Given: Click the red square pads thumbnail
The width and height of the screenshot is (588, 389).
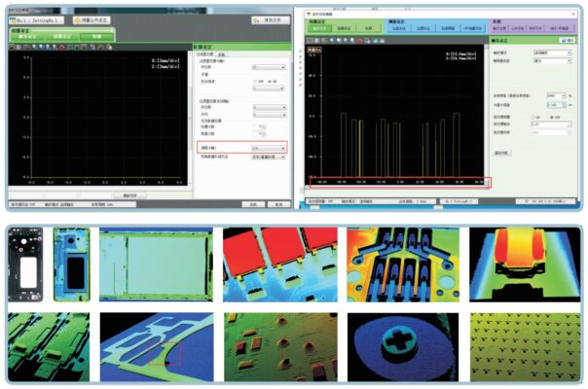Looking at the screenshot, I should [280, 265].
